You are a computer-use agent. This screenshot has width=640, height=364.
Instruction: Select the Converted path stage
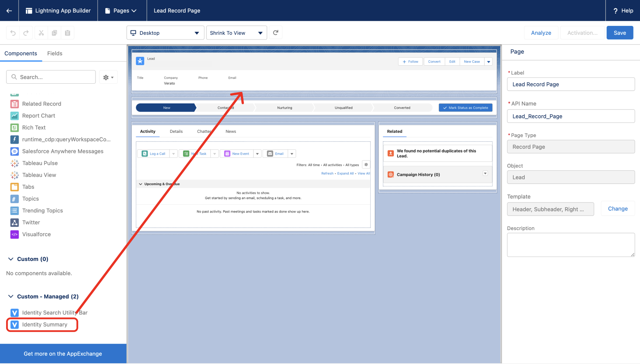tap(402, 108)
